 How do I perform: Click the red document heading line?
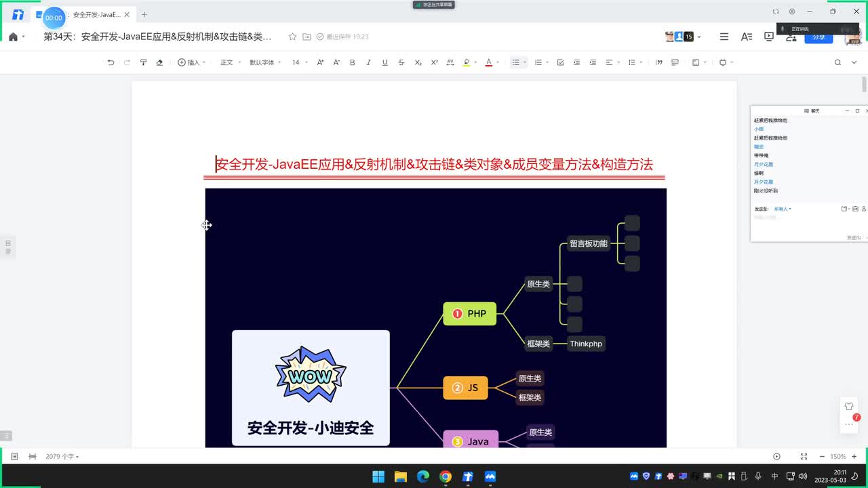coord(434,164)
